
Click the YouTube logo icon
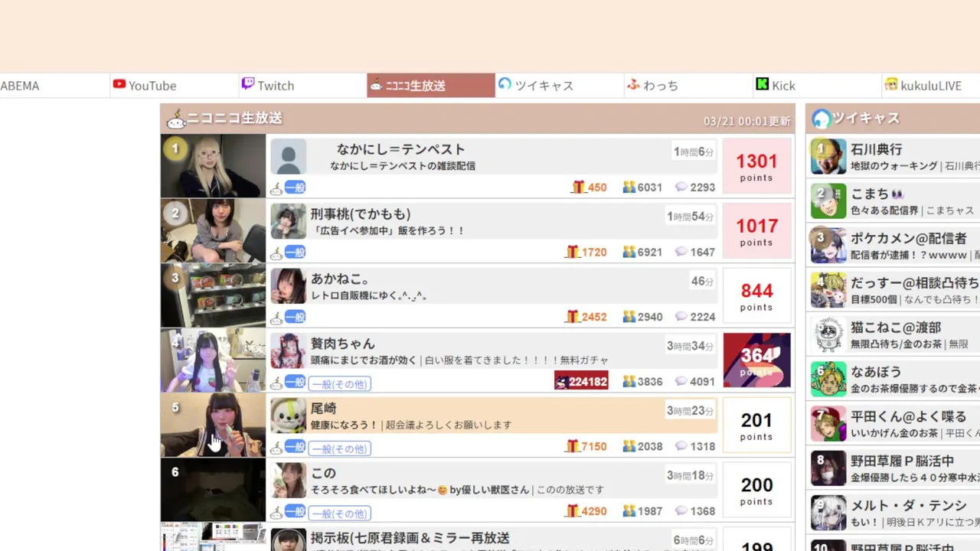pyautogui.click(x=119, y=84)
